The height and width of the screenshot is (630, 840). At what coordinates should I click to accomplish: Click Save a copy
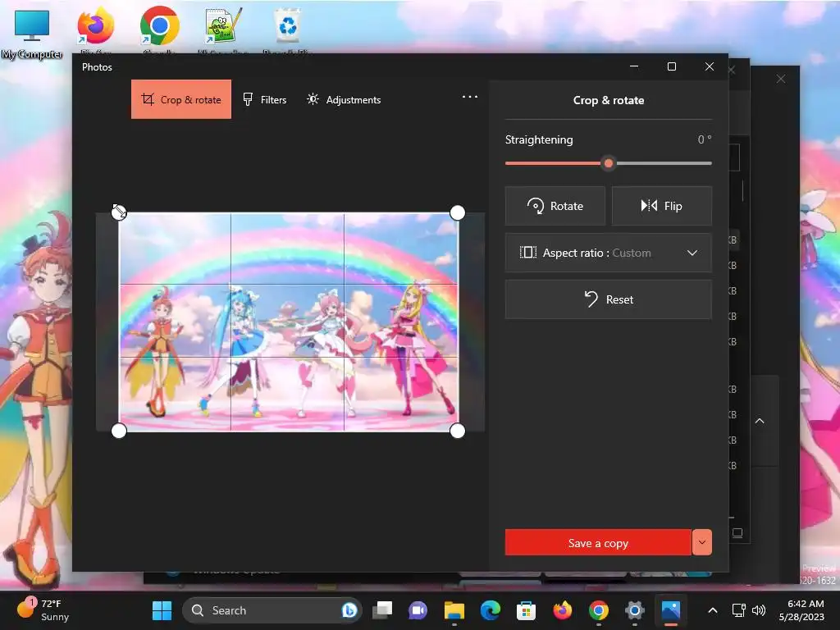coord(598,543)
